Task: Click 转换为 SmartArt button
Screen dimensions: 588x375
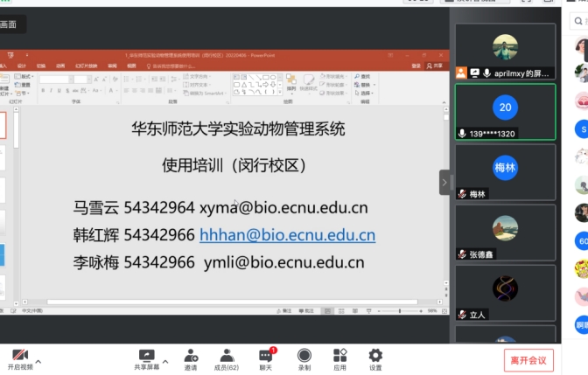Action: tap(205, 93)
